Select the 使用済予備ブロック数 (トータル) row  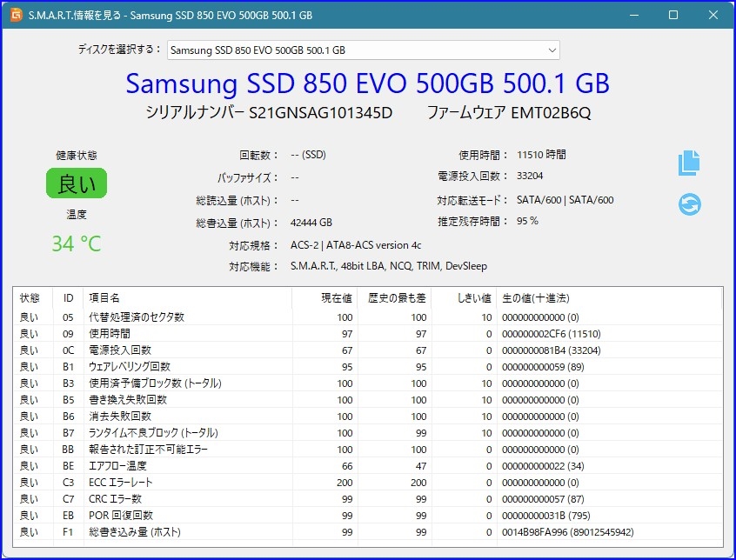367,383
